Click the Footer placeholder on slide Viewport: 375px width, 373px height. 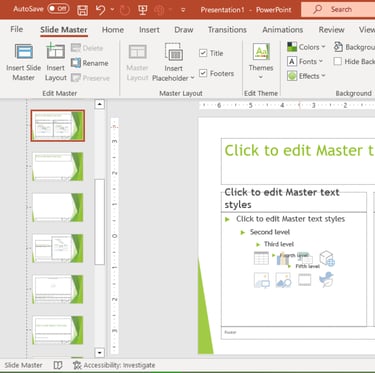pos(298,333)
